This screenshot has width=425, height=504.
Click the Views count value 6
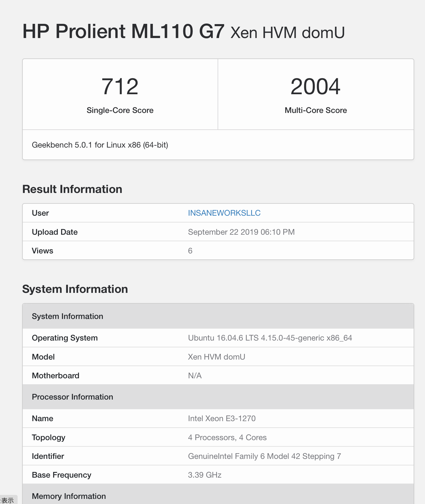click(190, 251)
